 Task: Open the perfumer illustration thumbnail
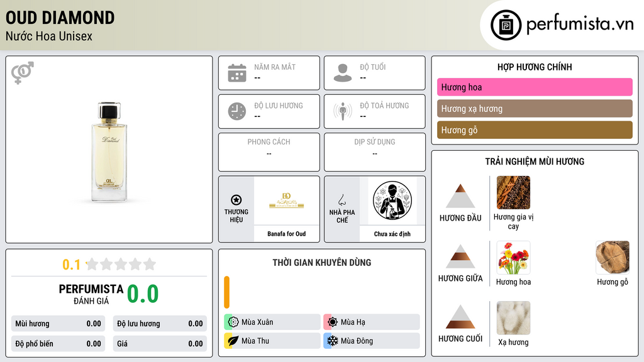click(392, 200)
